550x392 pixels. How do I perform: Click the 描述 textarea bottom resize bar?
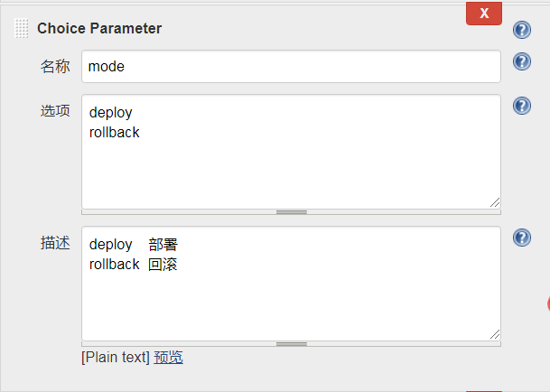(x=291, y=344)
